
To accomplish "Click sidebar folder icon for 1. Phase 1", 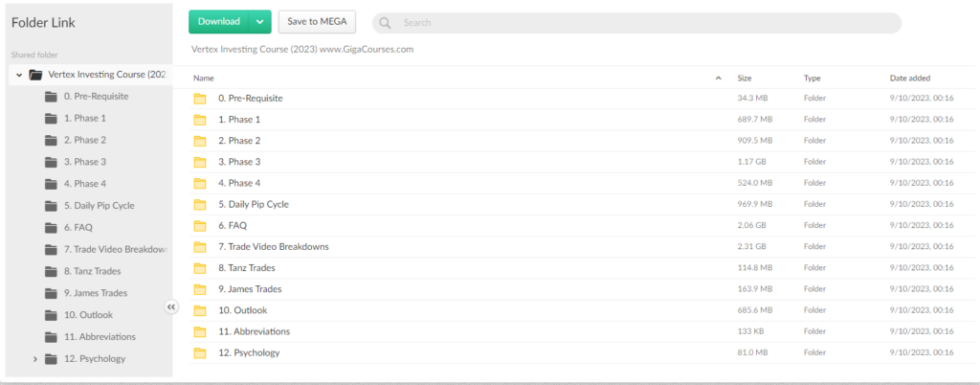I will 51,119.
